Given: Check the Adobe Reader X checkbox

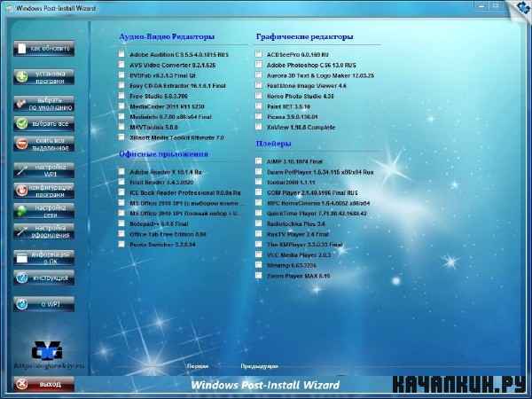Looking at the screenshot, I should 121,172.
